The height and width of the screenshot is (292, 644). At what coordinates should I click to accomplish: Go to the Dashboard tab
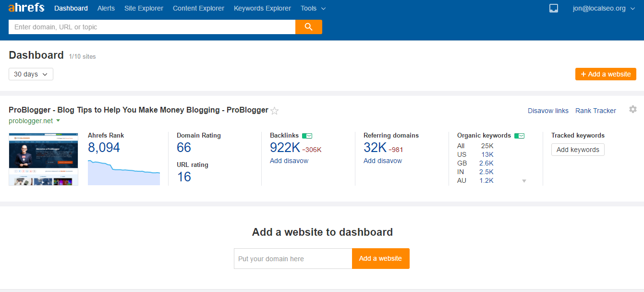(71, 8)
